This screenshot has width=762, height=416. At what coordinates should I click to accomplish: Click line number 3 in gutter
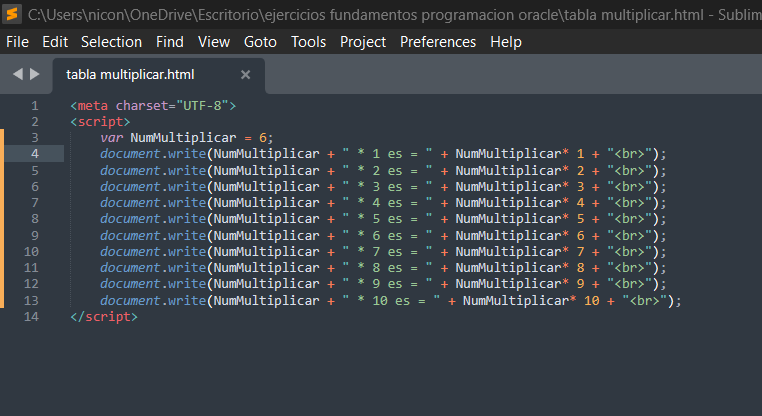[35, 138]
